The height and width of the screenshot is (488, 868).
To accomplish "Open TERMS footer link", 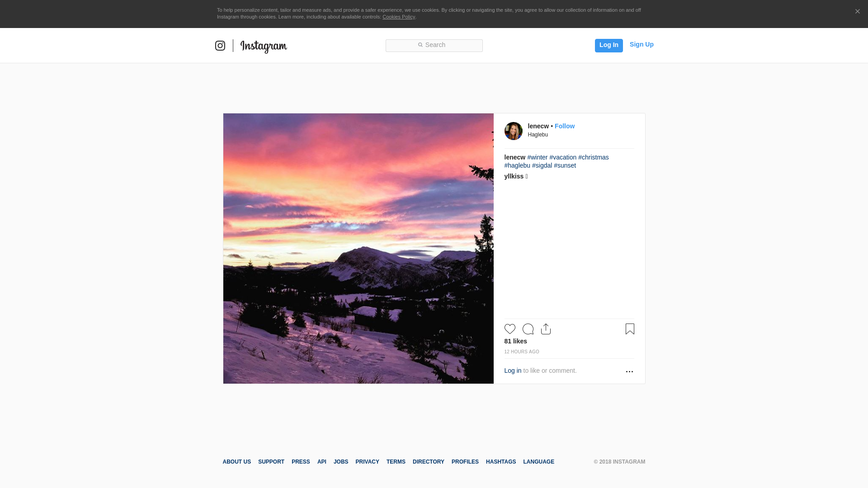I will [x=396, y=462].
